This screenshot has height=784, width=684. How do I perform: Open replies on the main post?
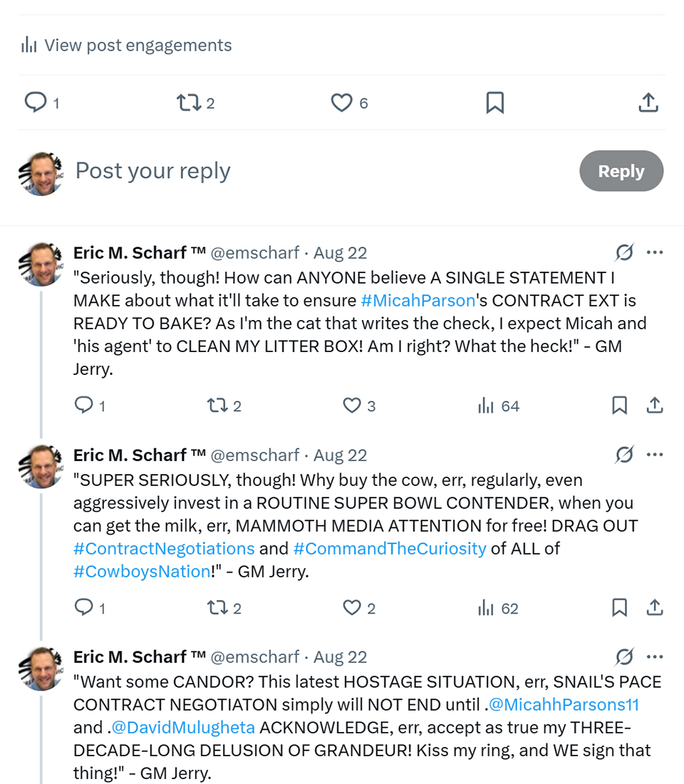click(x=35, y=103)
